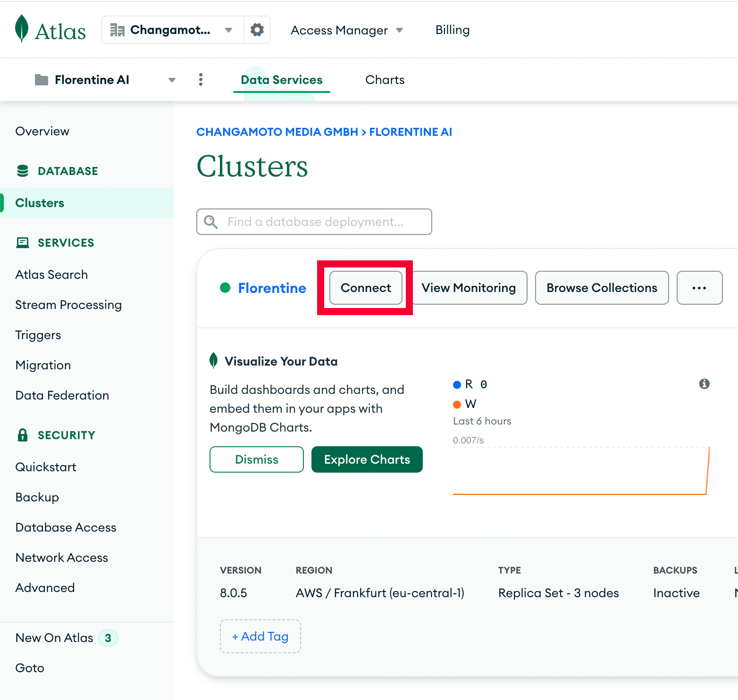Click the Changamoto Media GmbH breadcrumb link
Viewport: 738px width, 700px height.
pos(277,132)
